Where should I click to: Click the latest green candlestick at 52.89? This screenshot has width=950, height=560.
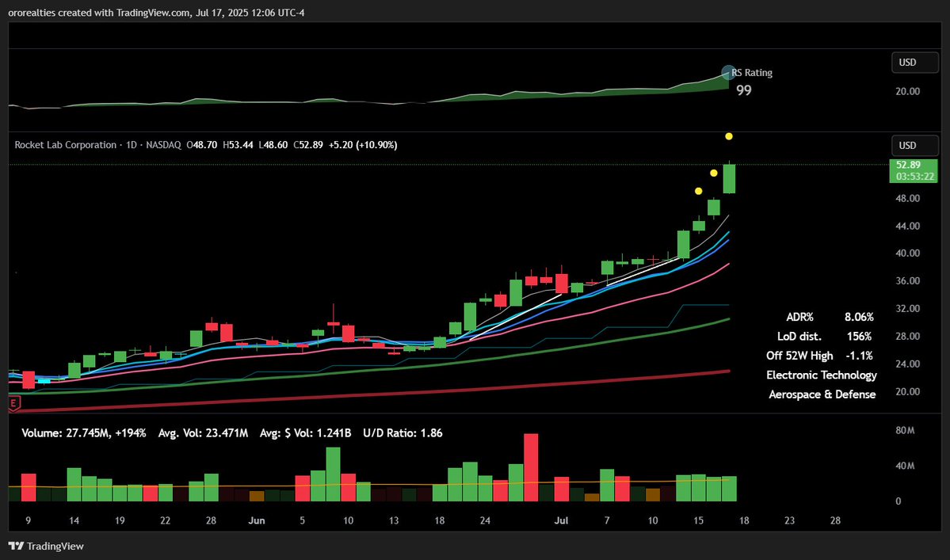click(x=729, y=178)
